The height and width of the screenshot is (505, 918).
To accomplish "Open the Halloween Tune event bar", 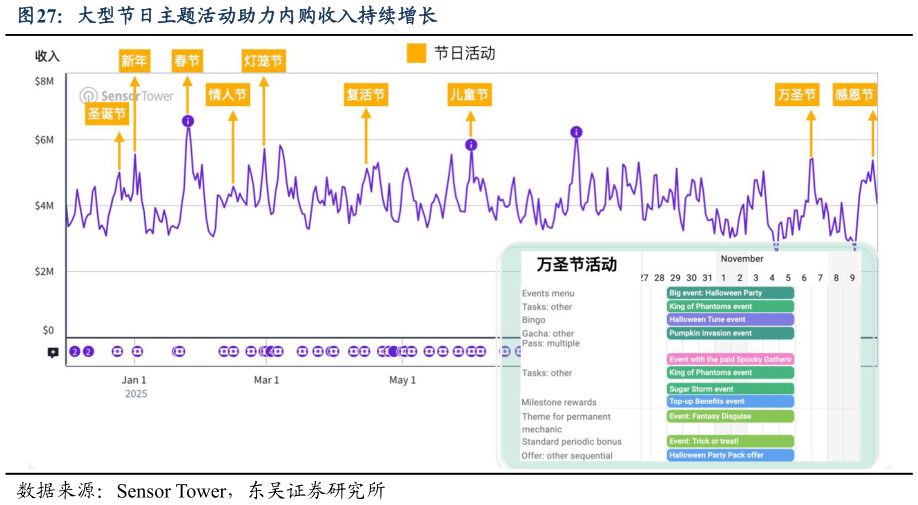I will (x=730, y=320).
